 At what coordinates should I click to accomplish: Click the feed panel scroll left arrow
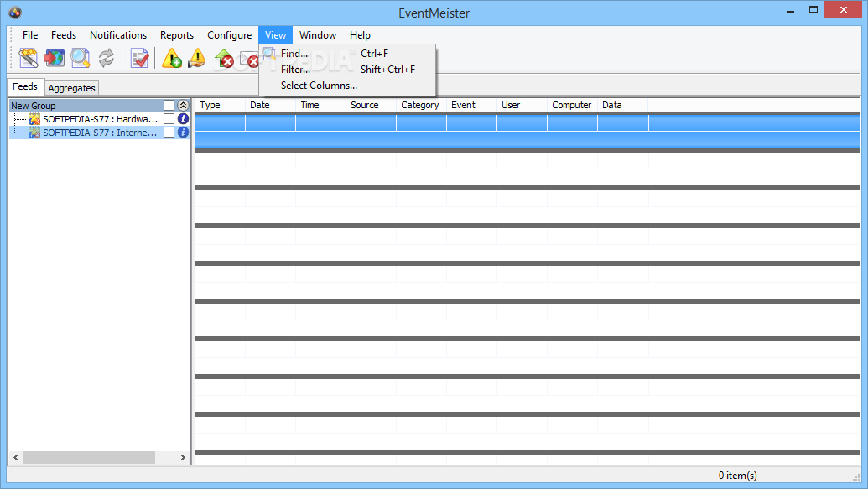click(16, 457)
